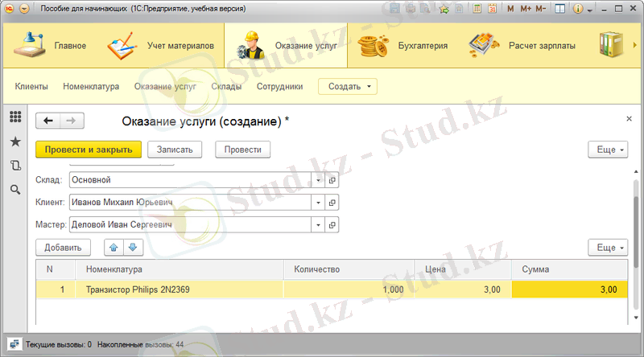Expand the Клиент dropdown arrow

(318, 203)
